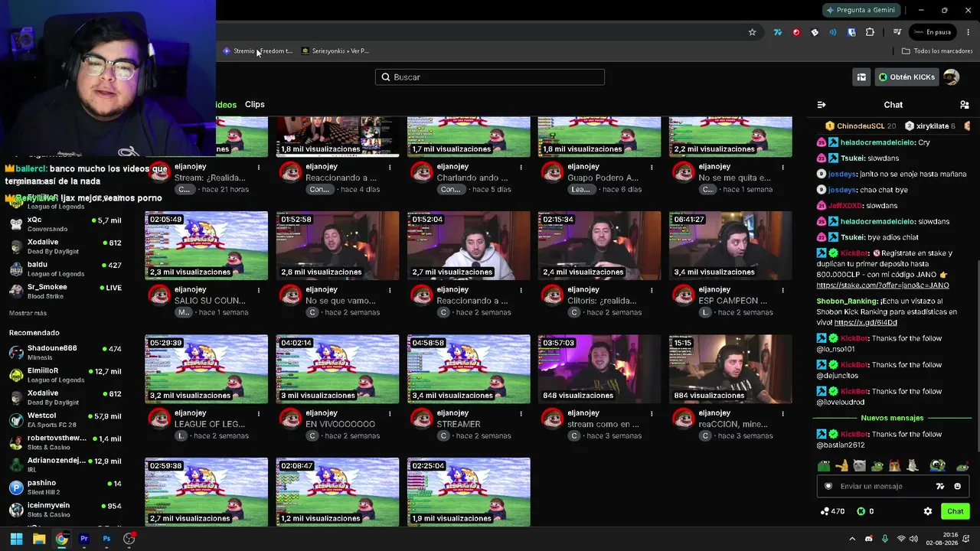The image size is (980, 551).
Task: Open Shadoune666 recommended channel
Action: click(65, 353)
